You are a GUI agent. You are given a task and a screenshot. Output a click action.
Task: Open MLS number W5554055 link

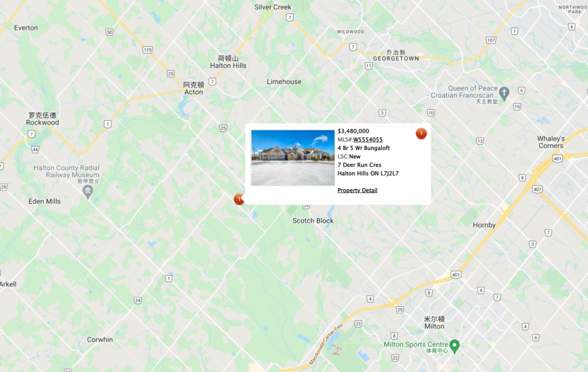(368, 139)
